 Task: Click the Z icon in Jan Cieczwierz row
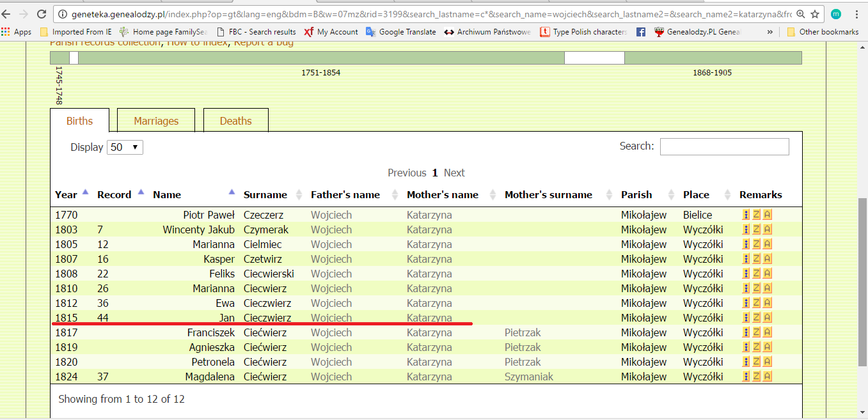757,318
